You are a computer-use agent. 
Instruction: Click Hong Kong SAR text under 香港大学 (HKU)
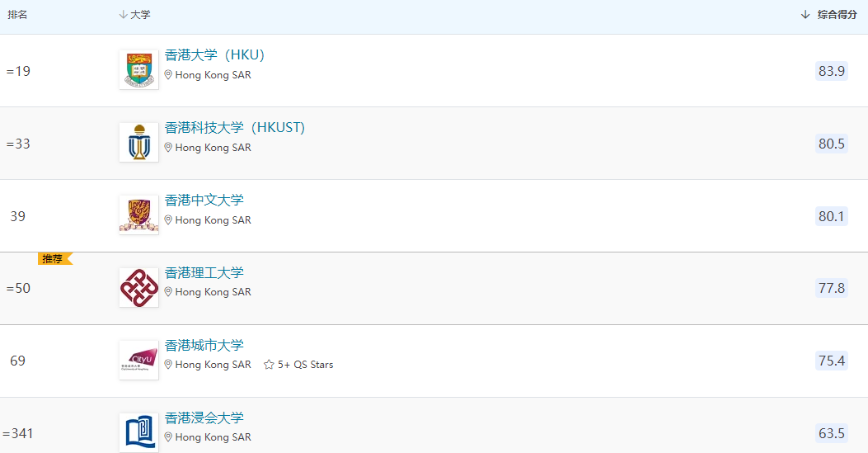213,75
